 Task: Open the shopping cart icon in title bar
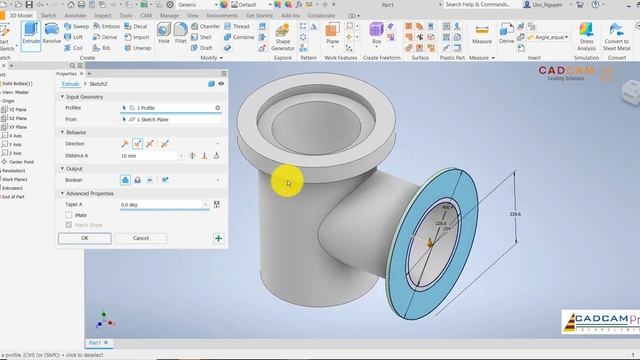580,4
